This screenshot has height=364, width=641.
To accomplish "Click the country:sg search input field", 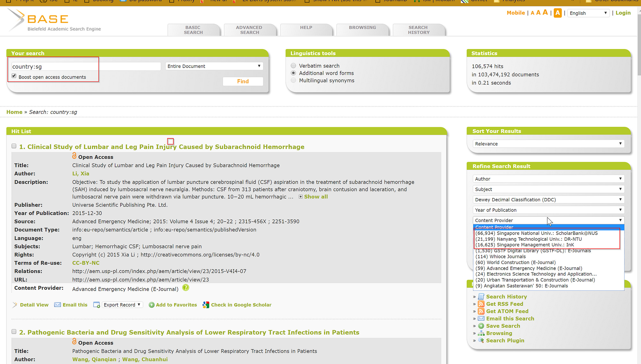I will pos(86,67).
